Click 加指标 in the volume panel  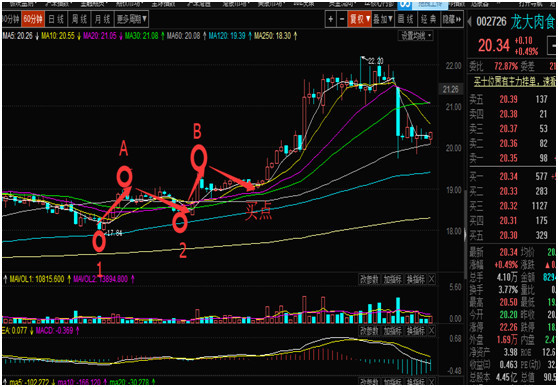(393, 280)
